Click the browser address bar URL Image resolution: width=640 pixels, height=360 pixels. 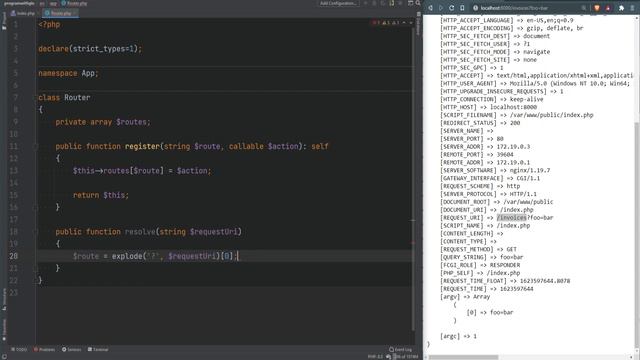(x=514, y=8)
